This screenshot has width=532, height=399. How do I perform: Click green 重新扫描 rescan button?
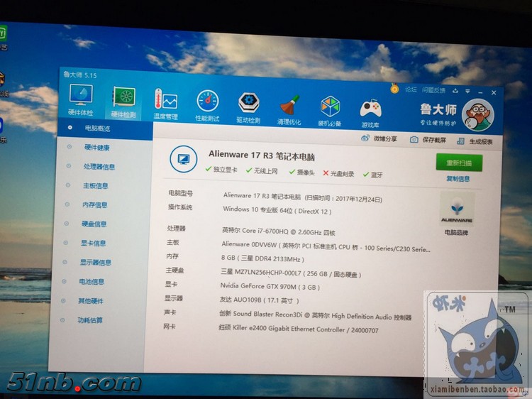[459, 163]
